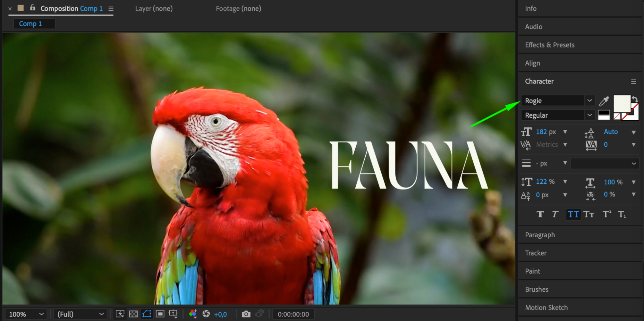Click the font size icon
The height and width of the screenshot is (321, 644).
point(526,132)
